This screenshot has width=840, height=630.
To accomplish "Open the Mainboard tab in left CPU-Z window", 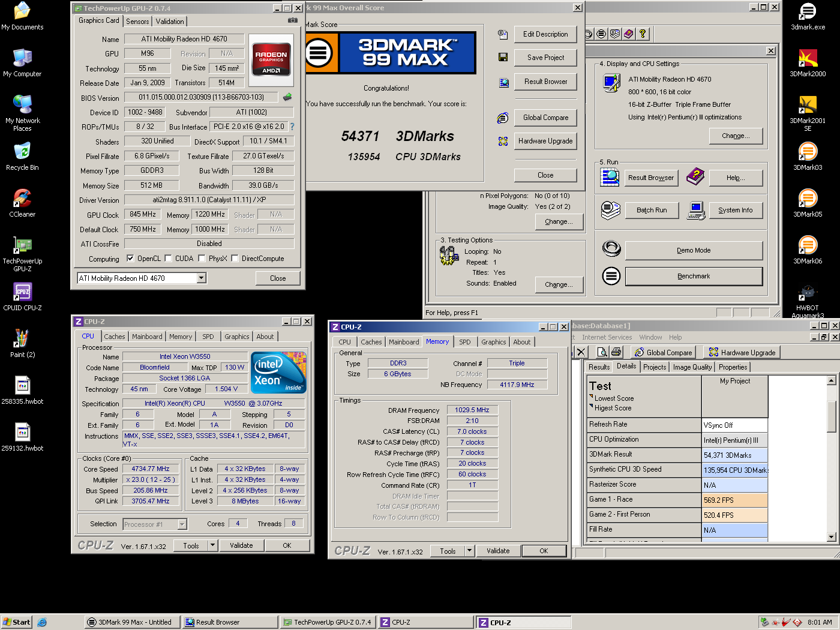I will (147, 337).
